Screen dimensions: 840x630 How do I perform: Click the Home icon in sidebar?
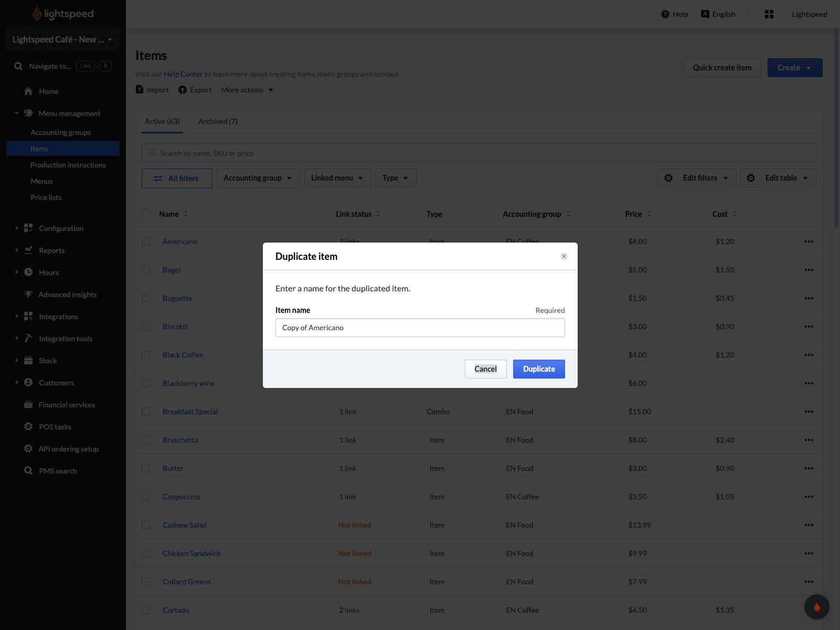(x=28, y=91)
